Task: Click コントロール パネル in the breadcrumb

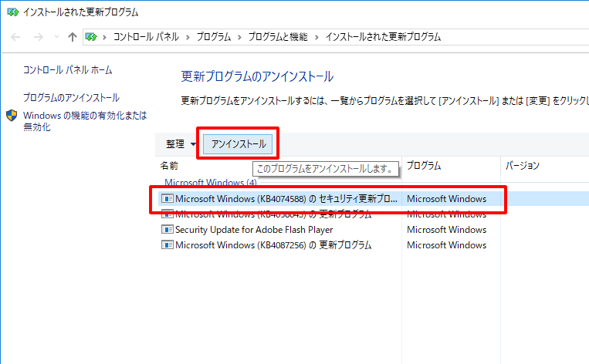Action: pyautogui.click(x=146, y=37)
